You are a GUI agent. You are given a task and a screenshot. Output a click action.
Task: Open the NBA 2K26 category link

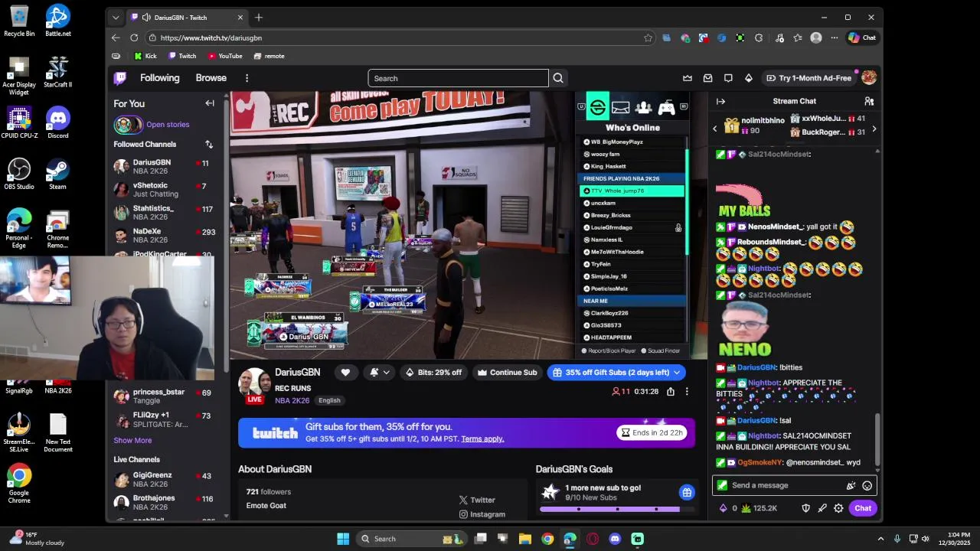(292, 400)
